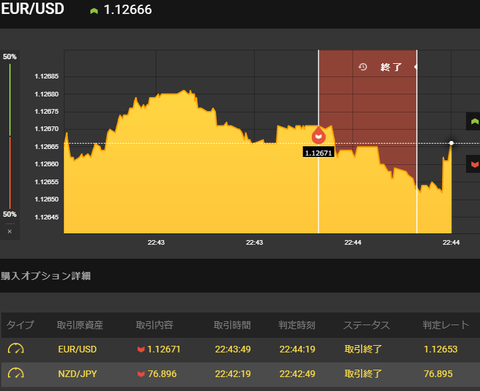Screen dimensions: 480x391
Task: Click the 取引時間 column header
Action: 232,325
